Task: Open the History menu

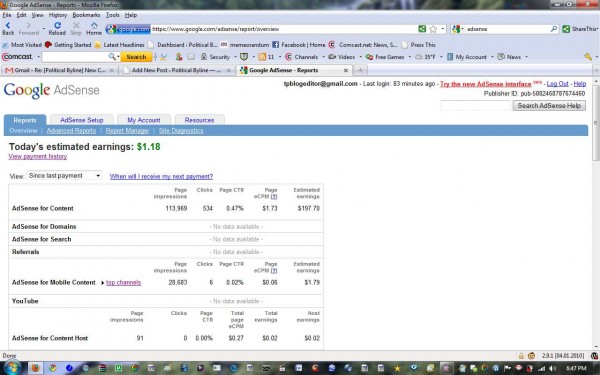Action: point(58,15)
